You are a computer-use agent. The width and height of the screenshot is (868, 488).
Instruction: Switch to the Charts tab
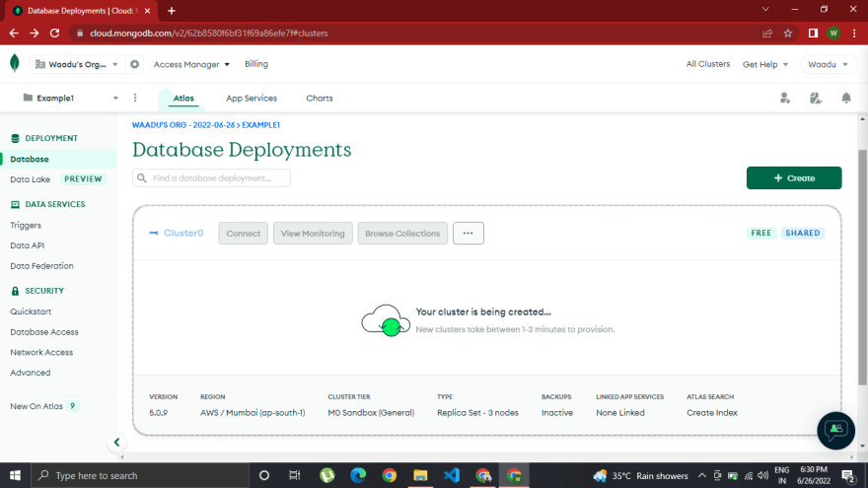(x=320, y=98)
